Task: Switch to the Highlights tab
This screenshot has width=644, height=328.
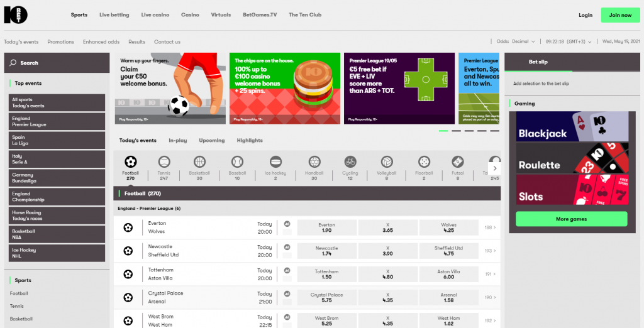Action: pos(250,140)
